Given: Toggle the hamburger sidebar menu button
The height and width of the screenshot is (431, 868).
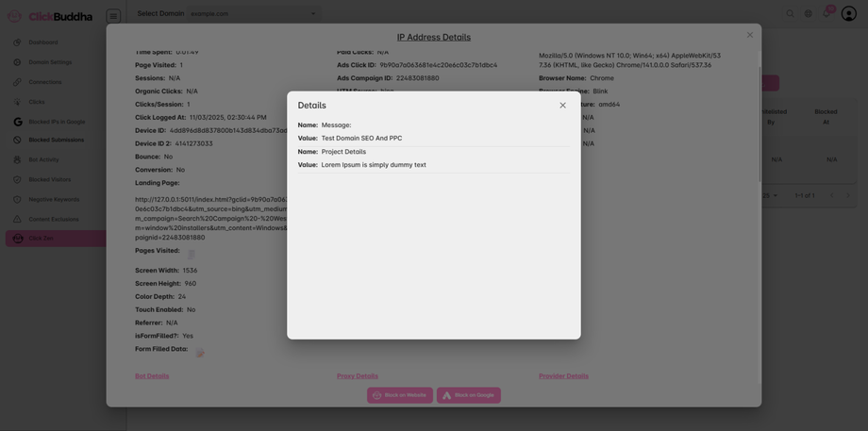Looking at the screenshot, I should pyautogui.click(x=113, y=16).
